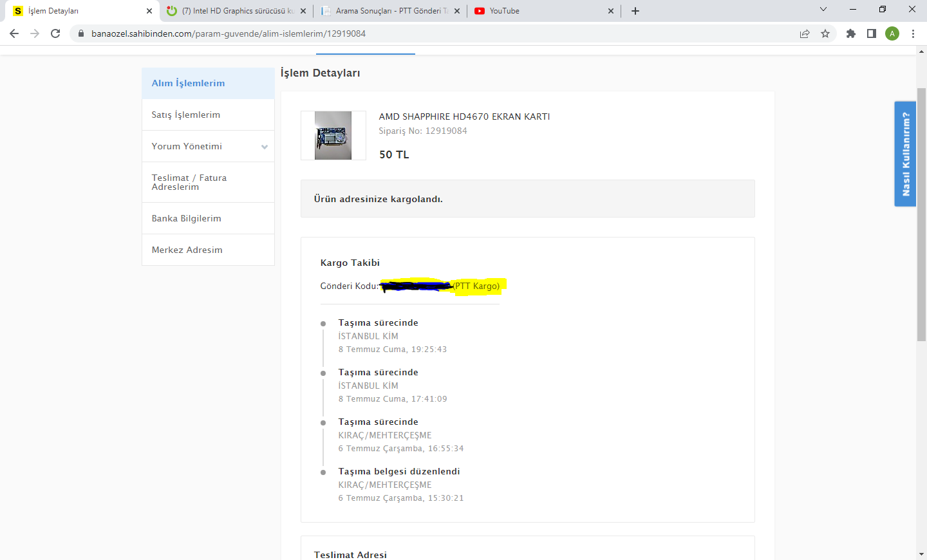Open Chrome three-dot menu
The image size is (927, 560).
coord(913,33)
